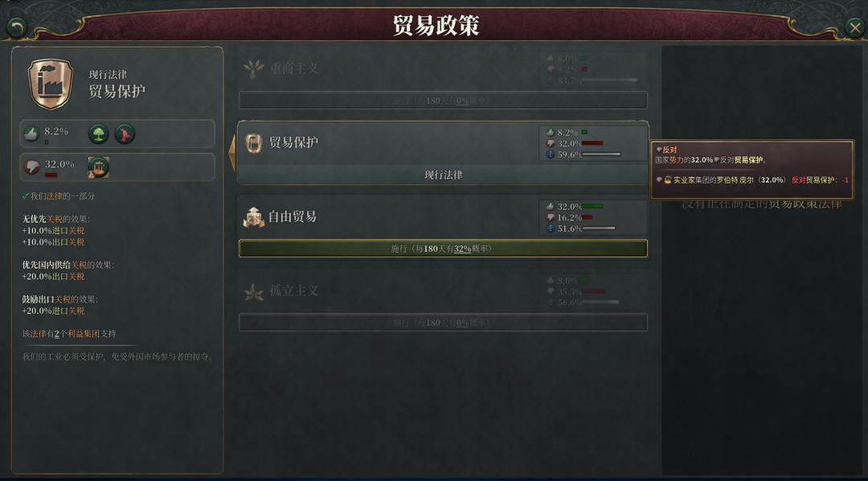Screen dimensions: 868x481
Task: Click the 法律 link in 我们法律的一部分
Action: 55,196
